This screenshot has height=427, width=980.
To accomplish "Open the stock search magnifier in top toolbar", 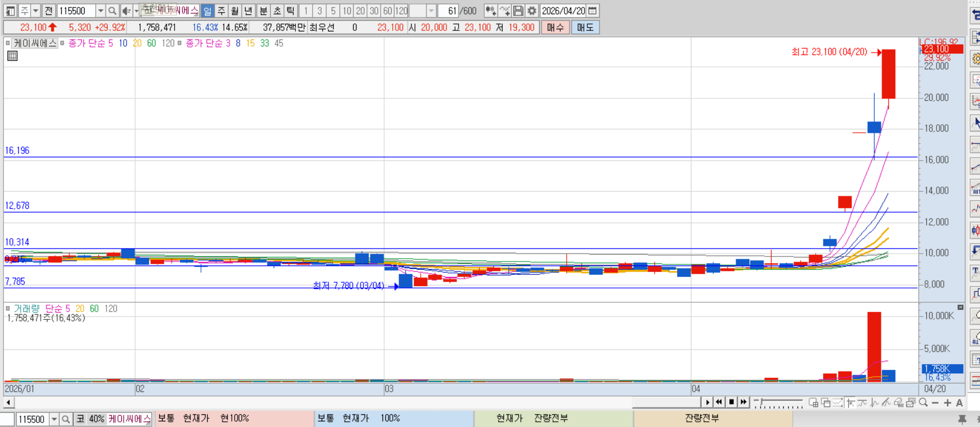I will point(112,11).
